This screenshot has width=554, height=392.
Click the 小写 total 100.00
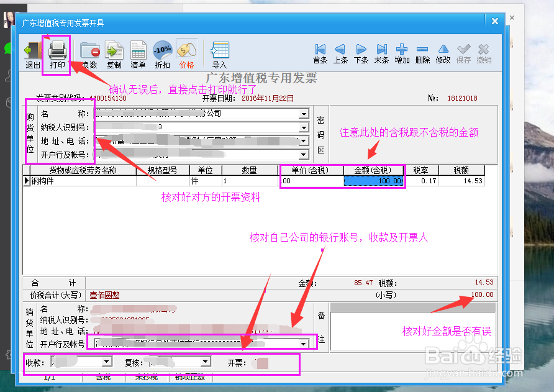pos(483,295)
